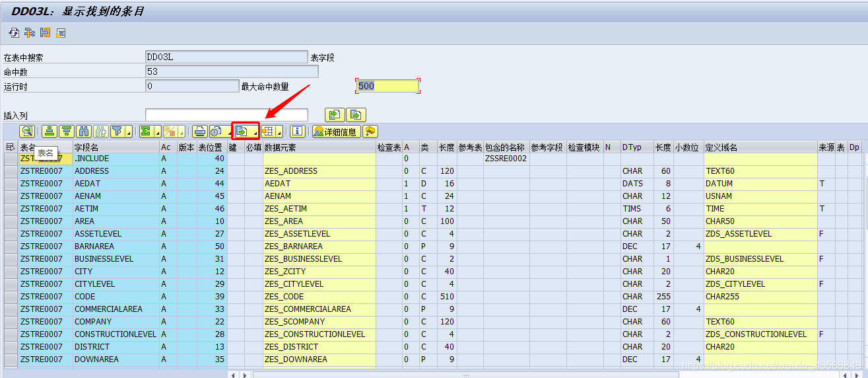Image resolution: width=868 pixels, height=378 pixels.
Task: Open the filter dropdown arrow
Action: (129, 133)
